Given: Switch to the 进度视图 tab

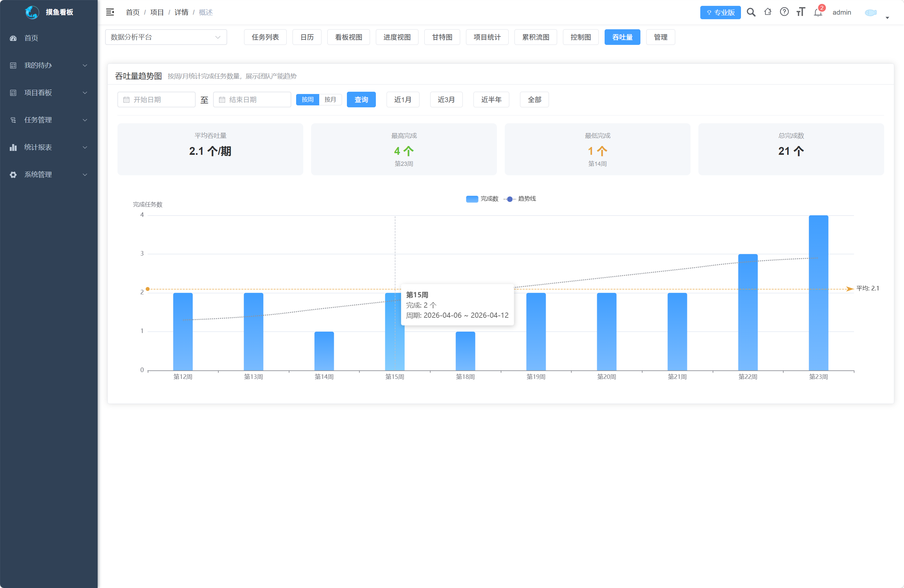Looking at the screenshot, I should pyautogui.click(x=397, y=37).
